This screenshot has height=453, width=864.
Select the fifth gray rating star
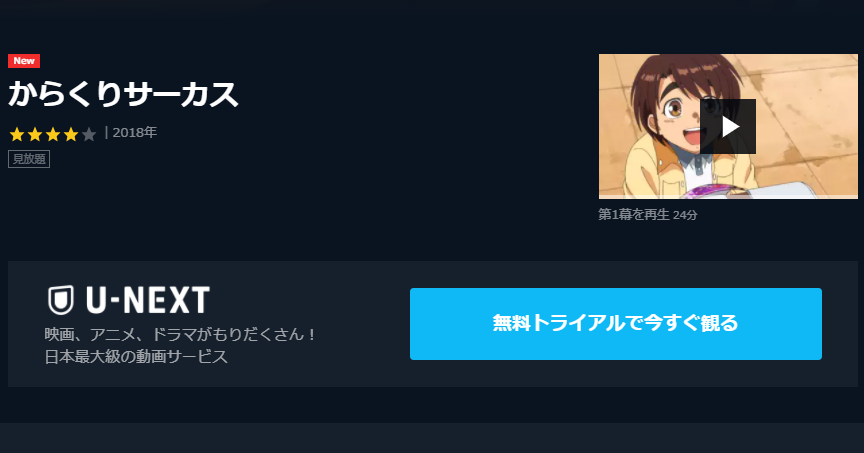click(x=89, y=134)
